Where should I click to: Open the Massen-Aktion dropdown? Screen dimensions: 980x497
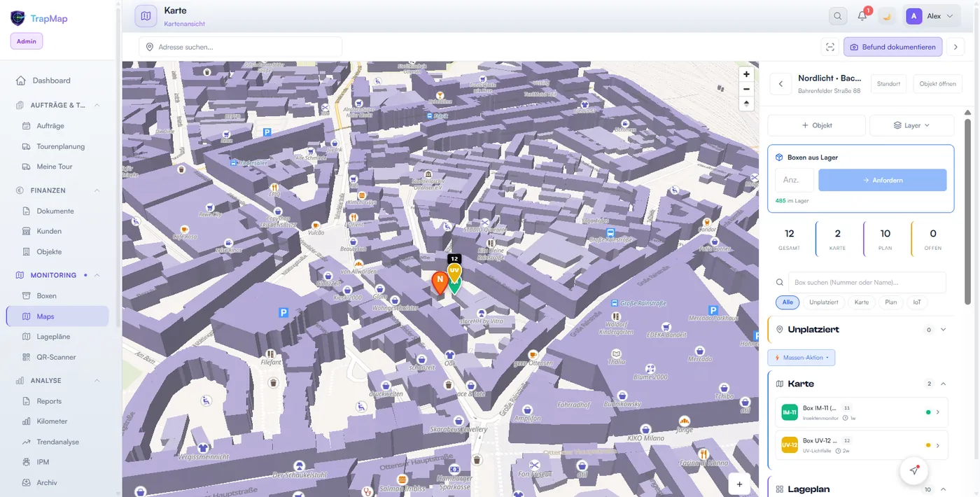(x=801, y=358)
